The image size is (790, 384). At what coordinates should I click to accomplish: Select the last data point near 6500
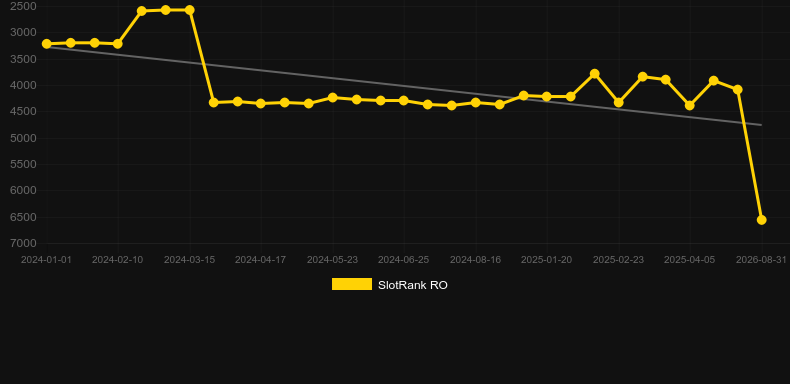pyautogui.click(x=761, y=220)
